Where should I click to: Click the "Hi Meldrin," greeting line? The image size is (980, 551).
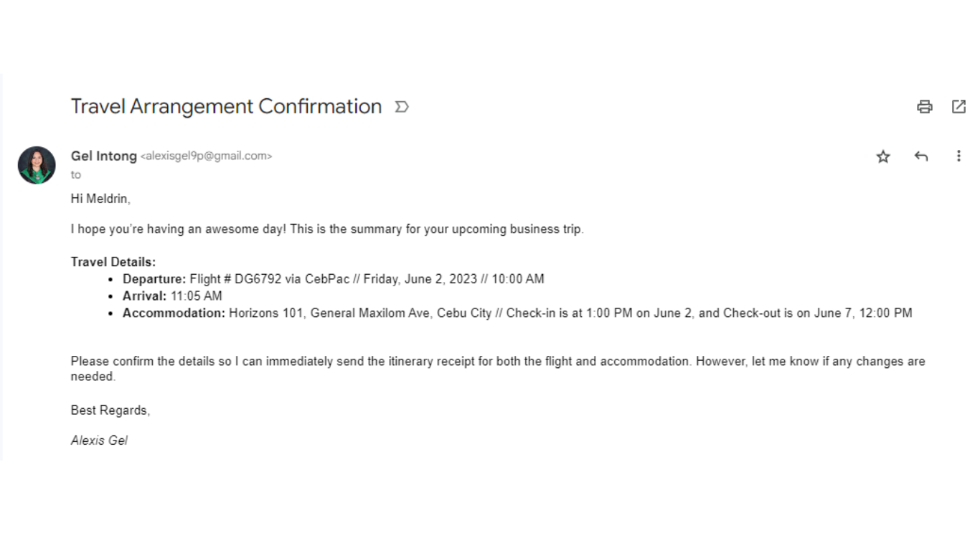100,199
